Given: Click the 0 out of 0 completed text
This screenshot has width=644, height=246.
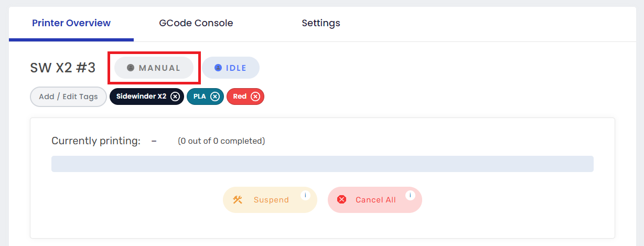Looking at the screenshot, I should coord(221,141).
